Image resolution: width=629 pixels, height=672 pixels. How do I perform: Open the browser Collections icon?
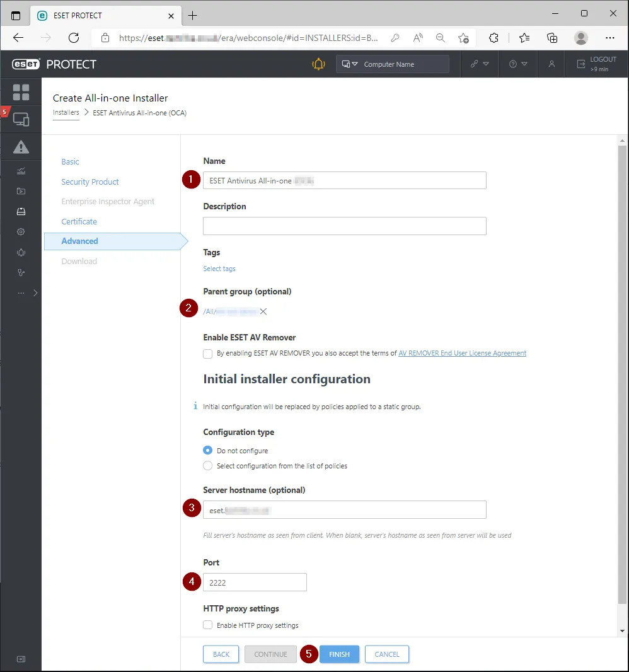tap(552, 38)
